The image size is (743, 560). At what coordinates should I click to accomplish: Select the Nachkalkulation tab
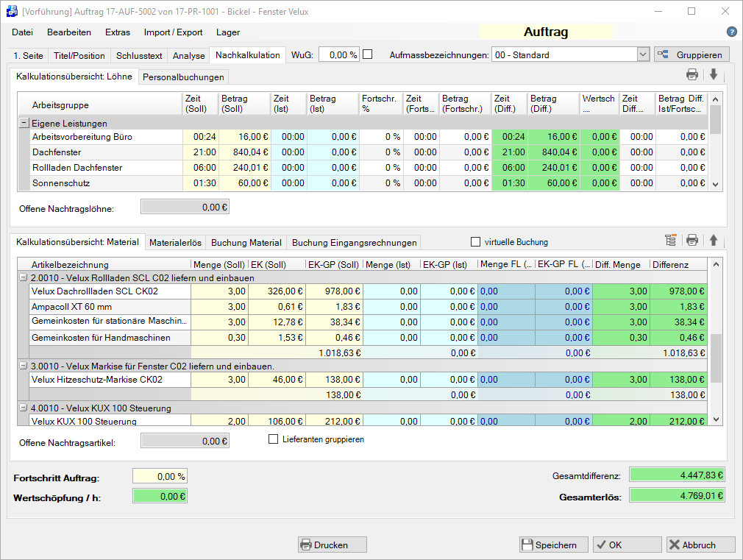coord(248,55)
